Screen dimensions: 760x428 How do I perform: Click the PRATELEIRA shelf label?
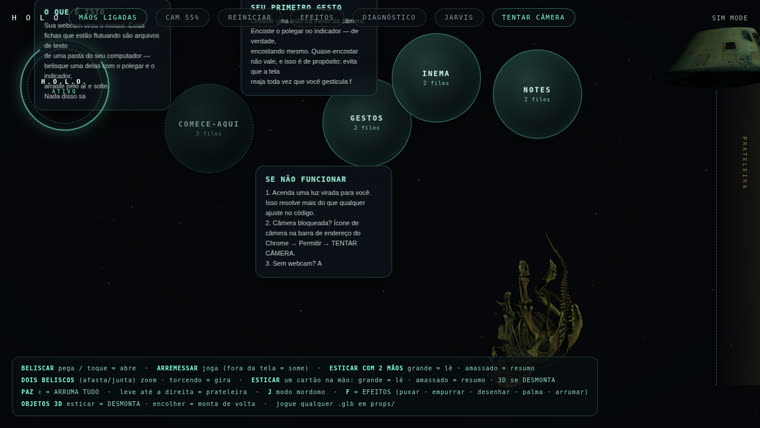[745, 163]
